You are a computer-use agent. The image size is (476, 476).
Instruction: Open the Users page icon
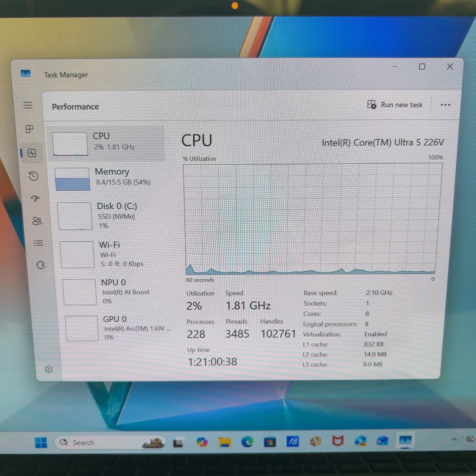tap(37, 221)
